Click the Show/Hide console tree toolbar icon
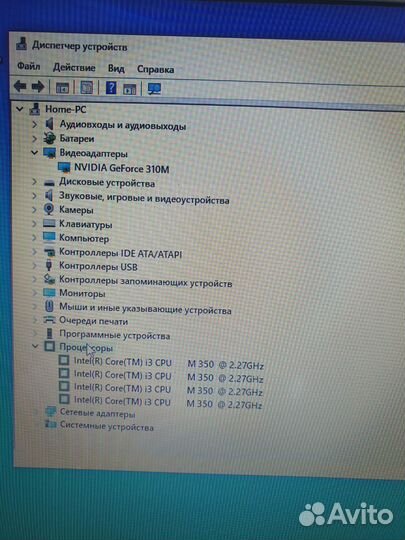Screen dimensions: 405x540 point(62,88)
